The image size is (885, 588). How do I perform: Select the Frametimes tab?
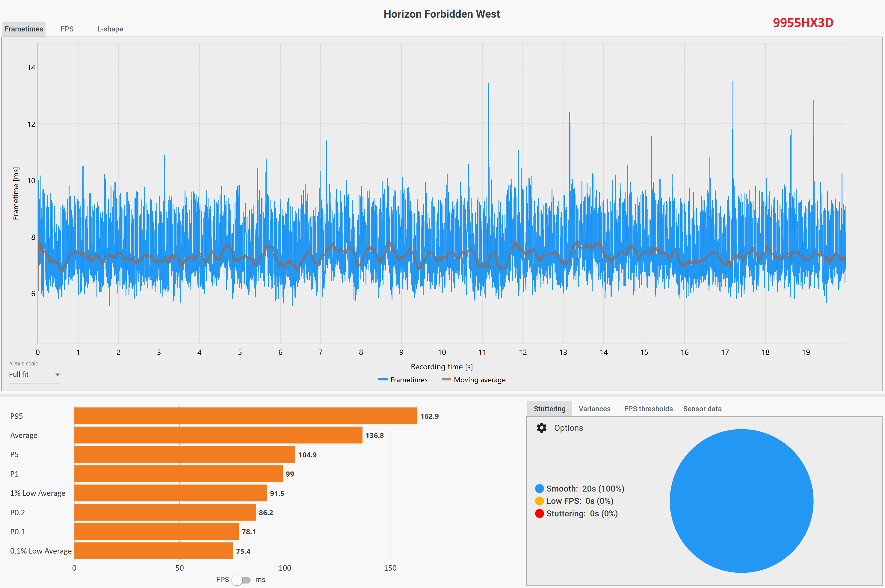tap(24, 29)
